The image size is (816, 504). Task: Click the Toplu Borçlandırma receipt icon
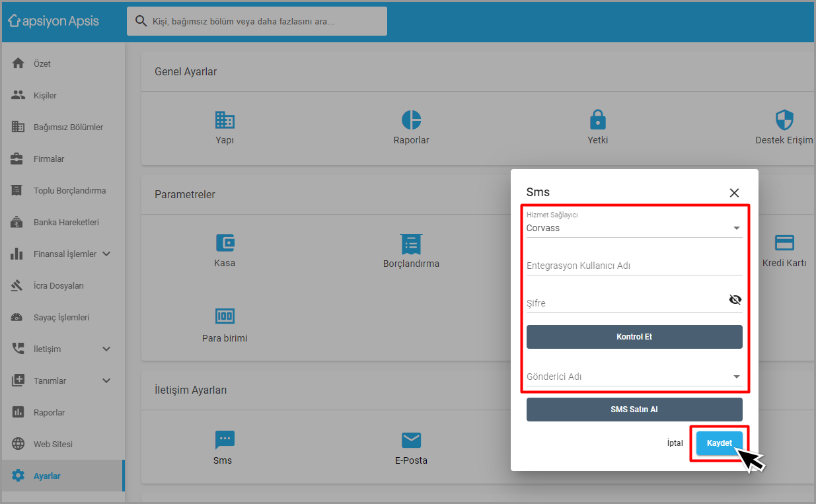point(18,190)
